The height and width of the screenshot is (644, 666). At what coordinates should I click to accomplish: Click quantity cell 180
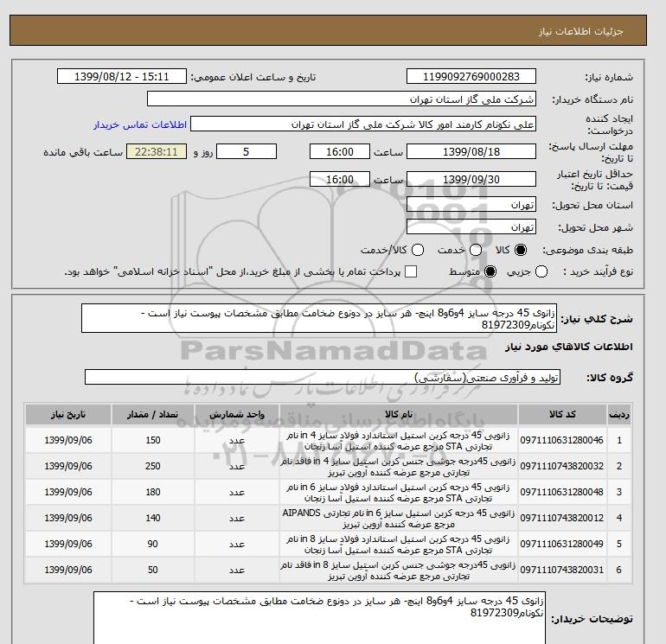click(x=153, y=492)
